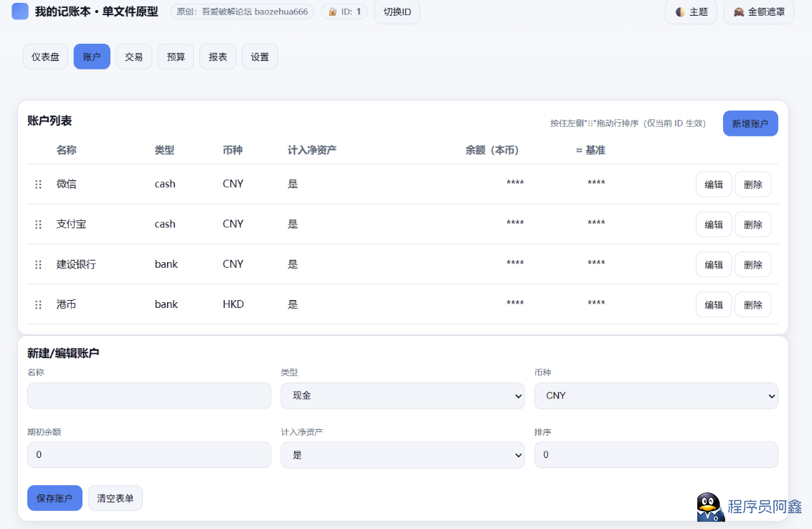The image size is (812, 529).
Task: Focus the 期初余额 input field
Action: (x=148, y=455)
